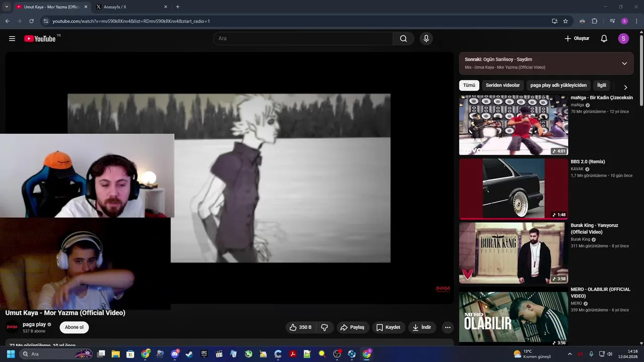Screen dimensions: 644x362
Task: Open Chrome tab search dropdown
Action: [x=7, y=7]
